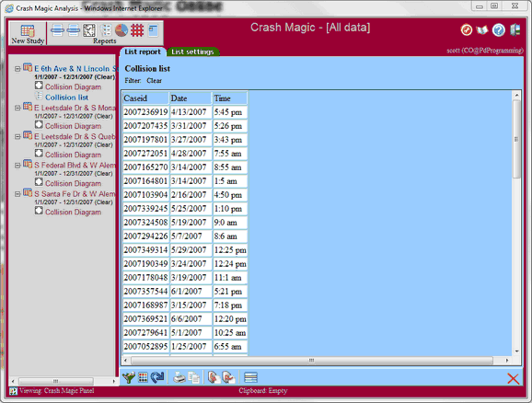Switch to the List settings tab
The height and width of the screenshot is (403, 532).
(x=192, y=52)
